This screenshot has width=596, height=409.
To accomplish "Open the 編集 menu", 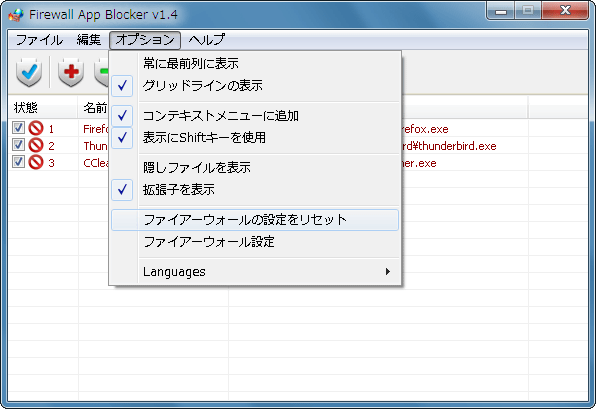I will pos(89,40).
